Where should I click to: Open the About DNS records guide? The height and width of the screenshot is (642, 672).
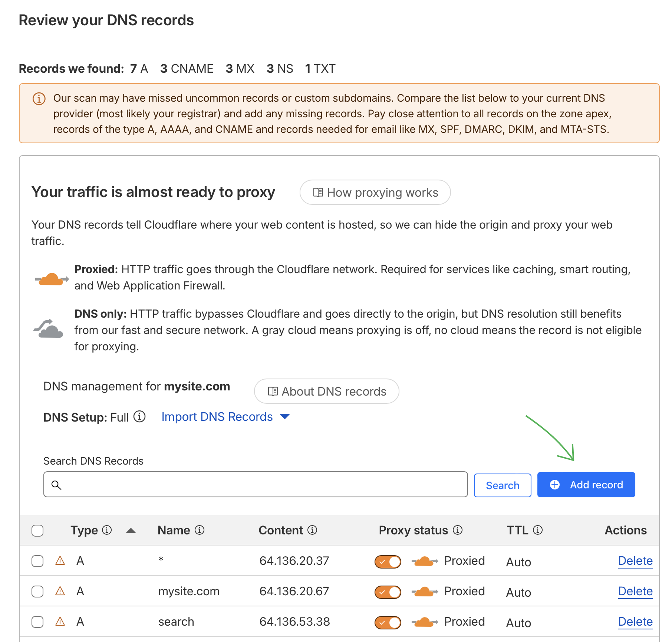(326, 391)
